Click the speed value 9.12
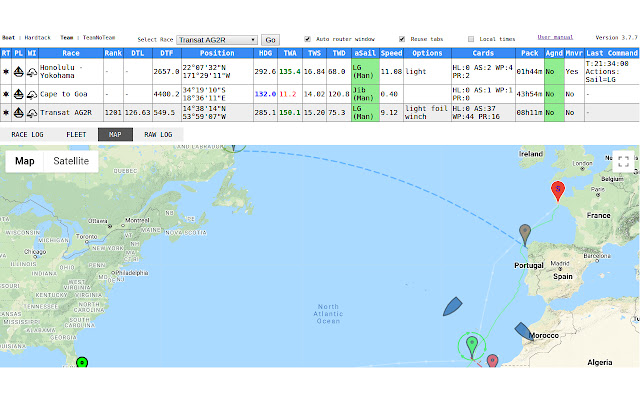Viewport: 640px width, 400px height. pyautogui.click(x=389, y=112)
